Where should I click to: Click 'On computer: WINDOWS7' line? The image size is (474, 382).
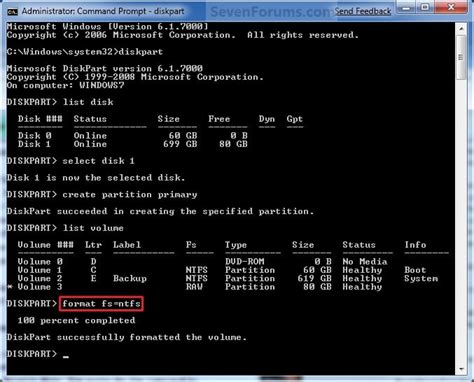(65, 86)
